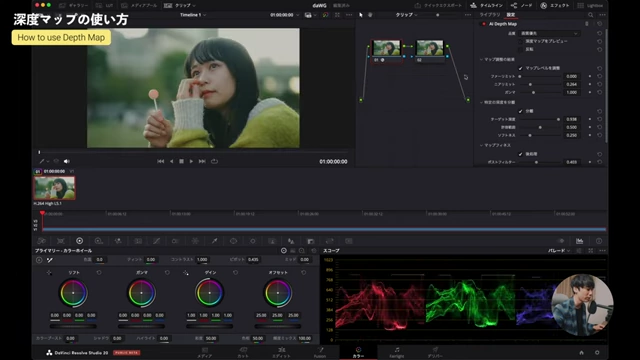640x360 pixels.
Task: Select the hand pan tool in node editor
Action: click(370, 15)
